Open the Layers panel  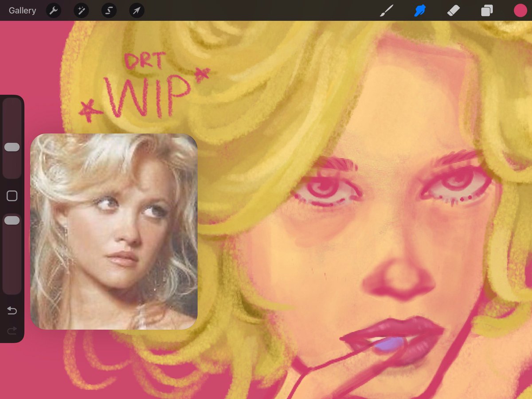point(487,11)
